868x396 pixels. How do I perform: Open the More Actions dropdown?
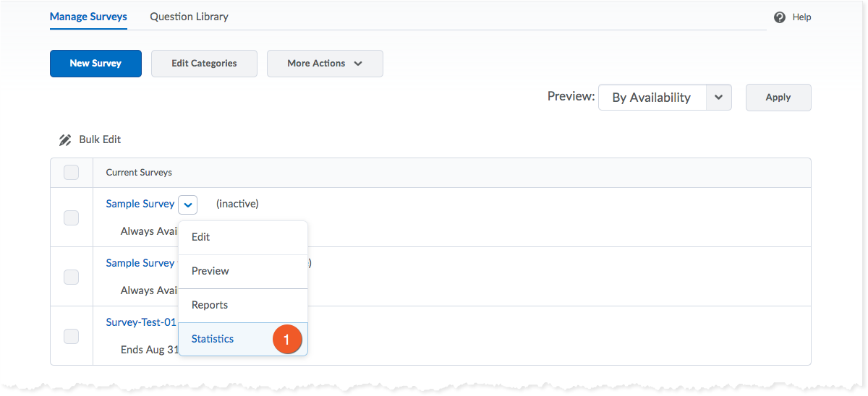325,64
